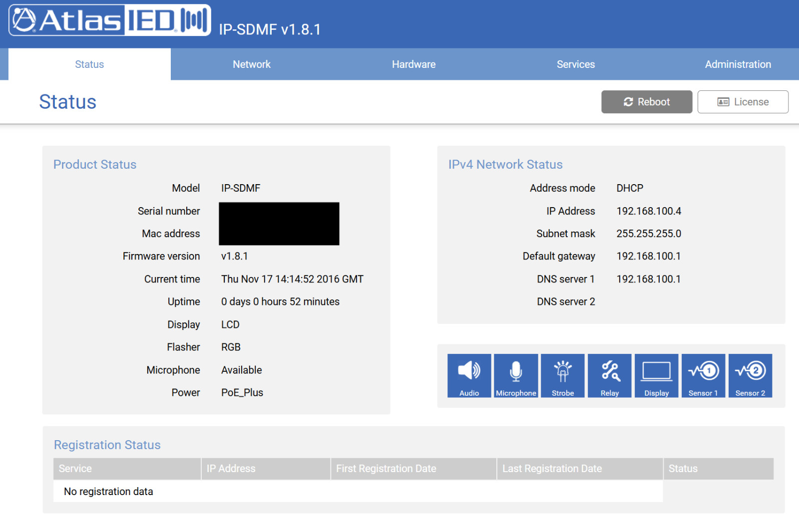Click the subnet mask value 255.255.255.0
Viewport: 799px width, 532px height.
click(649, 234)
